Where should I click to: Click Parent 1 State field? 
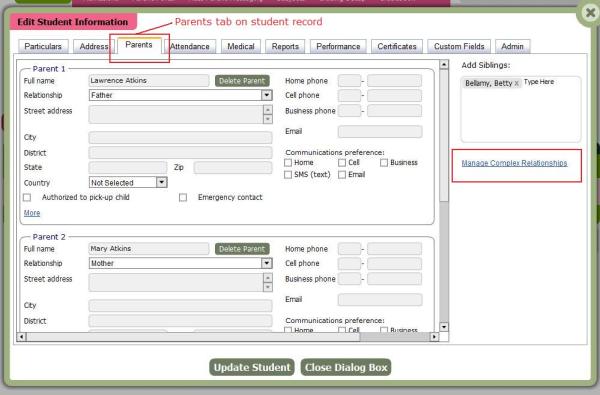pos(128,167)
